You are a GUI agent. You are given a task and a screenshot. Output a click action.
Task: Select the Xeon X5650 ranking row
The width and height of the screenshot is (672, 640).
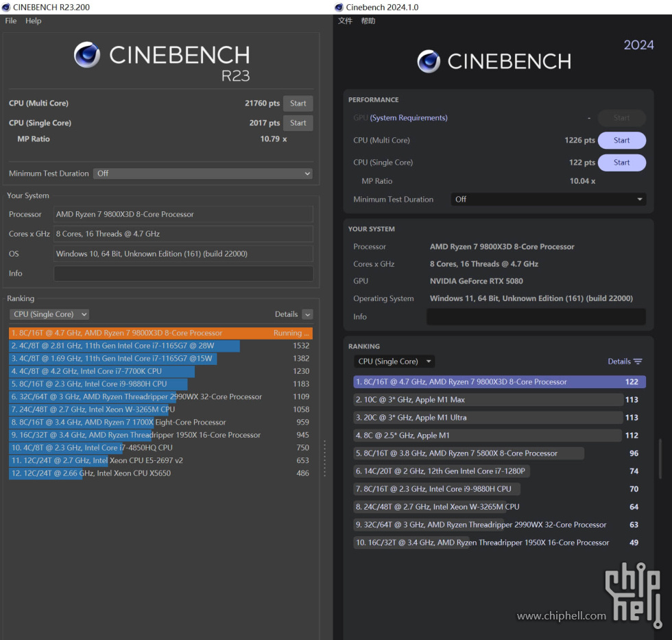(x=160, y=473)
